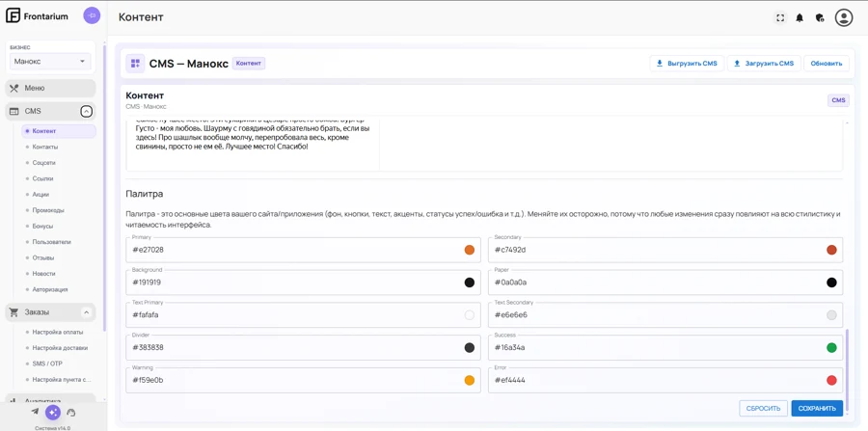The height and width of the screenshot is (431, 868).
Task: Open Меню in the sidebar
Action: (x=50, y=88)
